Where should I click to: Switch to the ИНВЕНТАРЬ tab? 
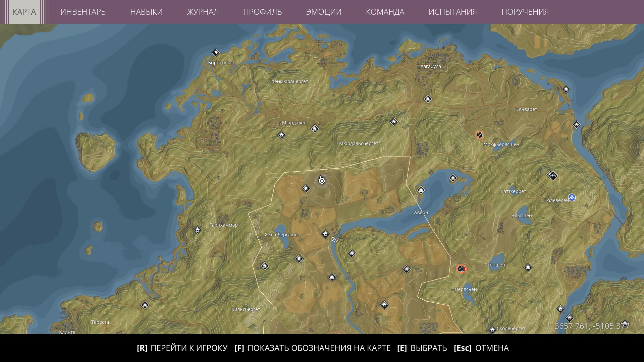(x=83, y=12)
